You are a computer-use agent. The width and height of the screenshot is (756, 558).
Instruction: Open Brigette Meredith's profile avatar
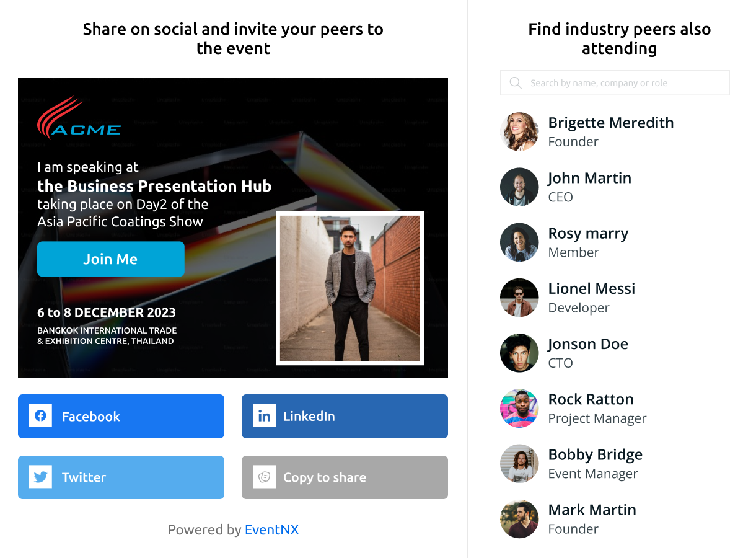pyautogui.click(x=519, y=131)
